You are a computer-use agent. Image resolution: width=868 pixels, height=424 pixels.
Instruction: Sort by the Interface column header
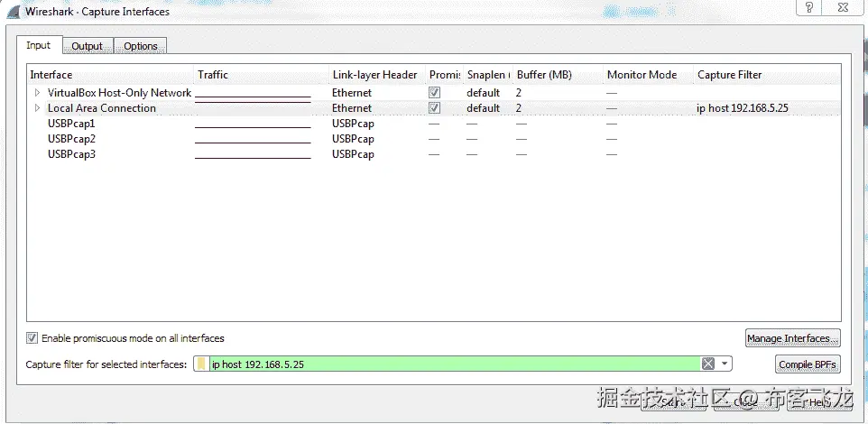coord(111,75)
